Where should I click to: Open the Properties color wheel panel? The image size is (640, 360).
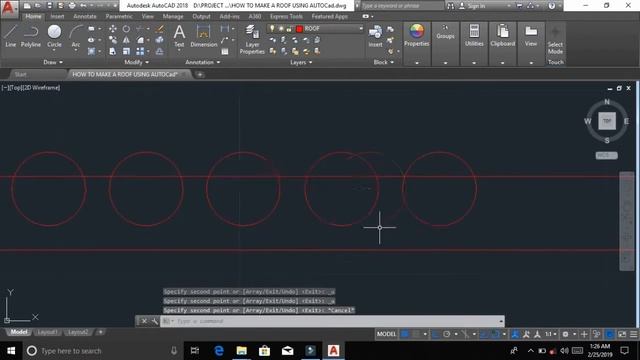(x=416, y=35)
